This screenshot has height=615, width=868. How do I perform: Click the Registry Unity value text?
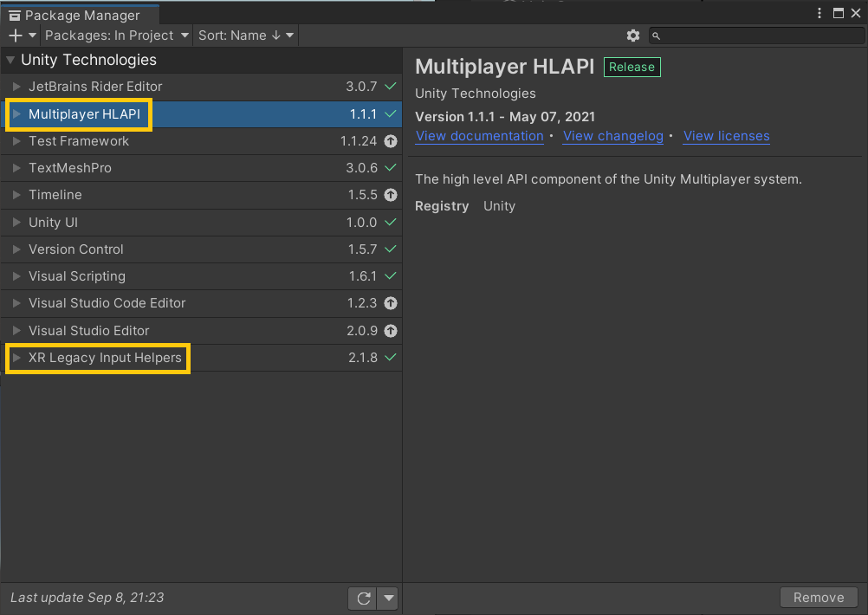click(499, 206)
